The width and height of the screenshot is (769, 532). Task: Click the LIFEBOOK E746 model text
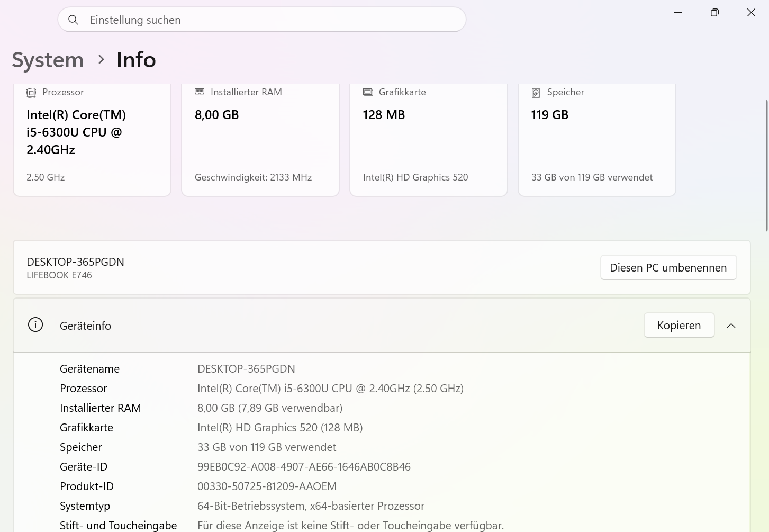coord(59,275)
